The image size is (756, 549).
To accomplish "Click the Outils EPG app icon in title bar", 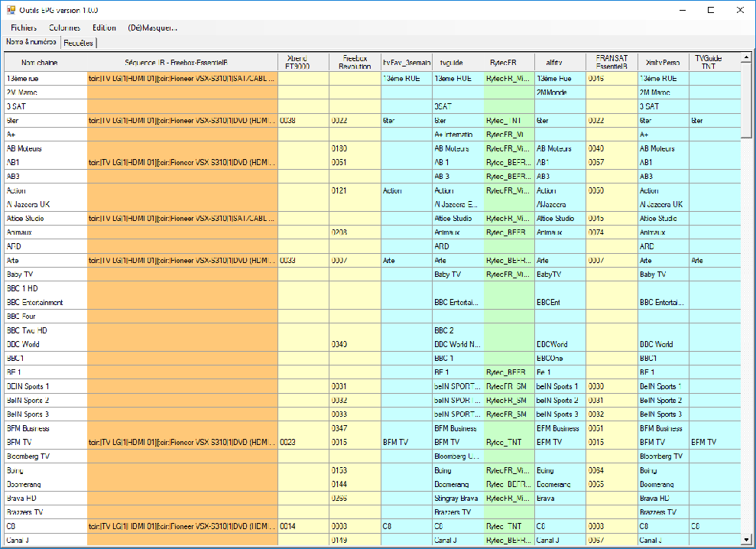I will (x=11, y=10).
